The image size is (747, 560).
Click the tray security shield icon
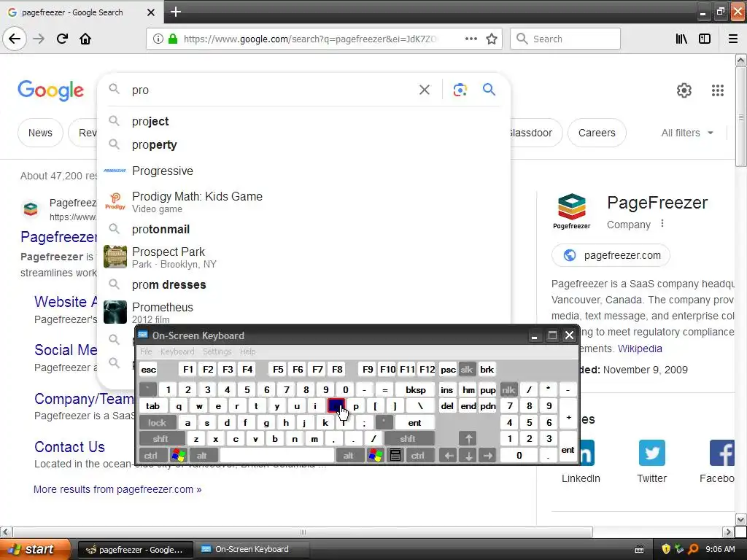coord(666,549)
